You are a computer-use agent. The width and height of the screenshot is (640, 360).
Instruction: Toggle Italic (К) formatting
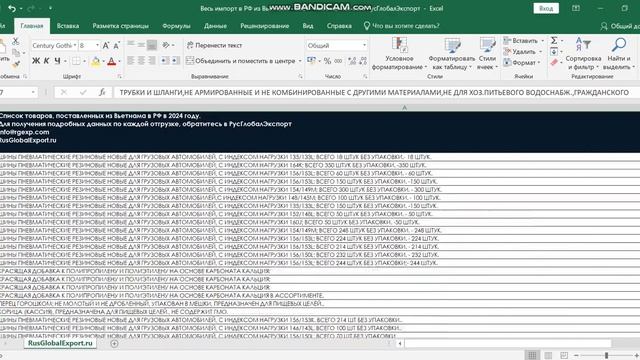click(47, 61)
